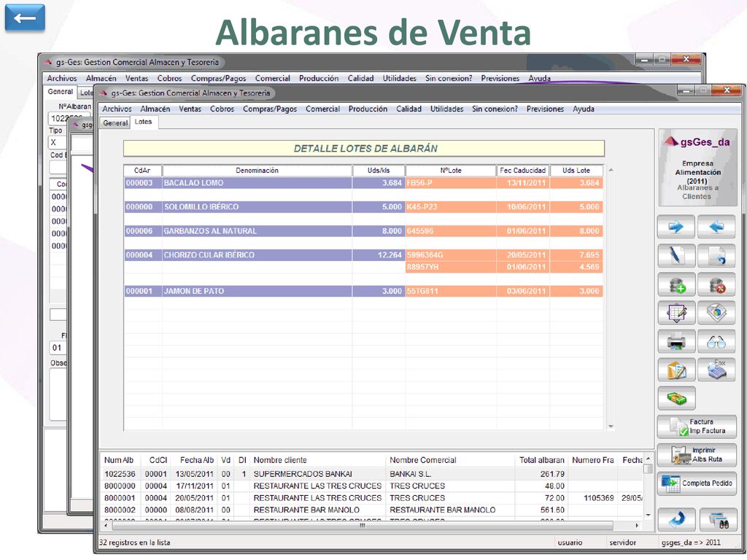Click lot number FB56-P
747x560 pixels.
(x=419, y=183)
